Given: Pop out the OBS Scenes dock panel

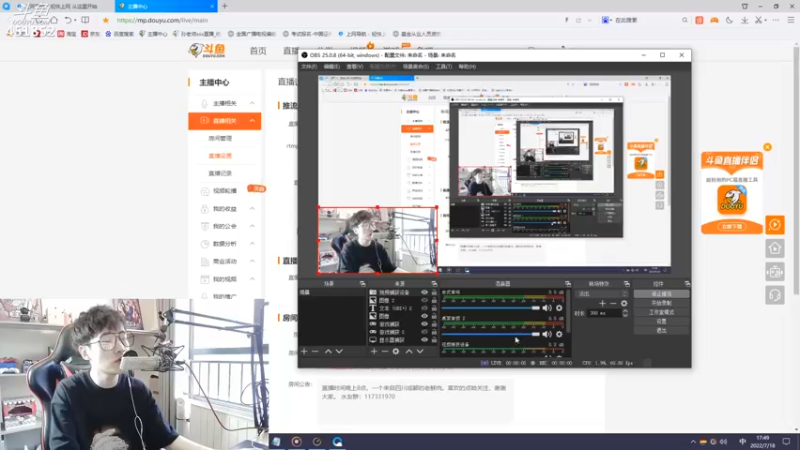Looking at the screenshot, I should [x=362, y=284].
